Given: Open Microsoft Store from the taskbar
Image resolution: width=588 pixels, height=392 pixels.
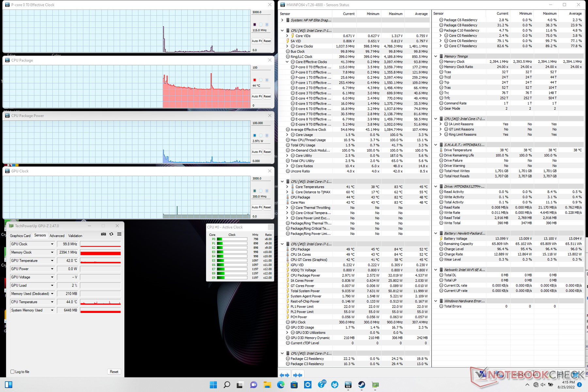Looking at the screenshot, I should [x=294, y=385].
